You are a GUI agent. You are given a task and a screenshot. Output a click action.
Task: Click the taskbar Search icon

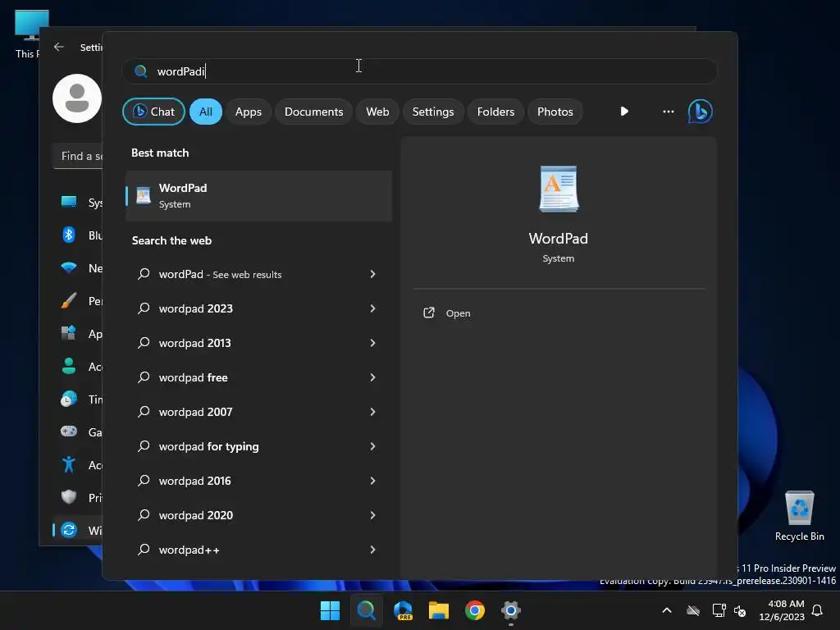pos(367,610)
